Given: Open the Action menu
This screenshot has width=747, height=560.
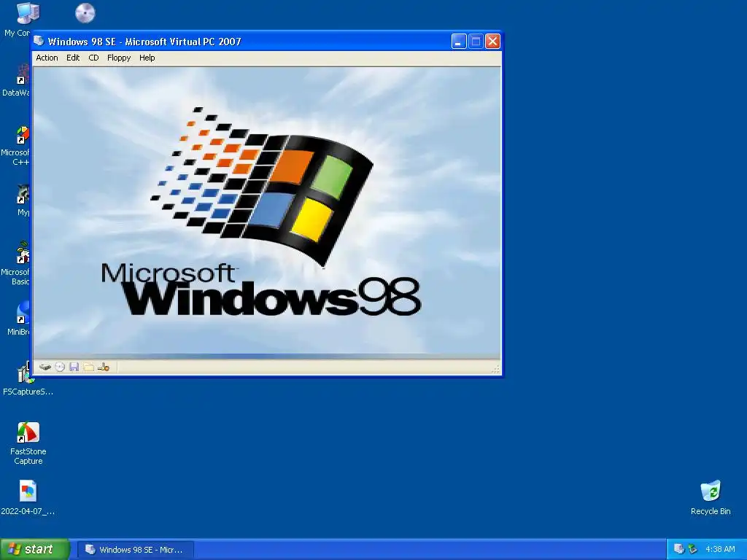Looking at the screenshot, I should click(47, 58).
